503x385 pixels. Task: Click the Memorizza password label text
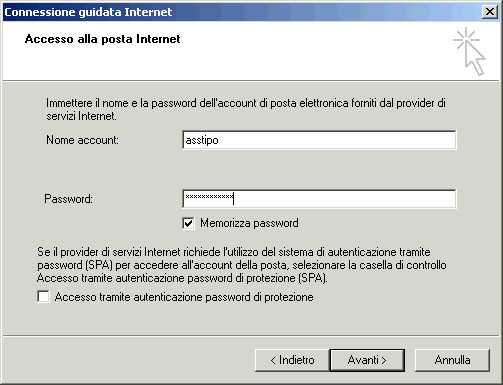(249, 223)
